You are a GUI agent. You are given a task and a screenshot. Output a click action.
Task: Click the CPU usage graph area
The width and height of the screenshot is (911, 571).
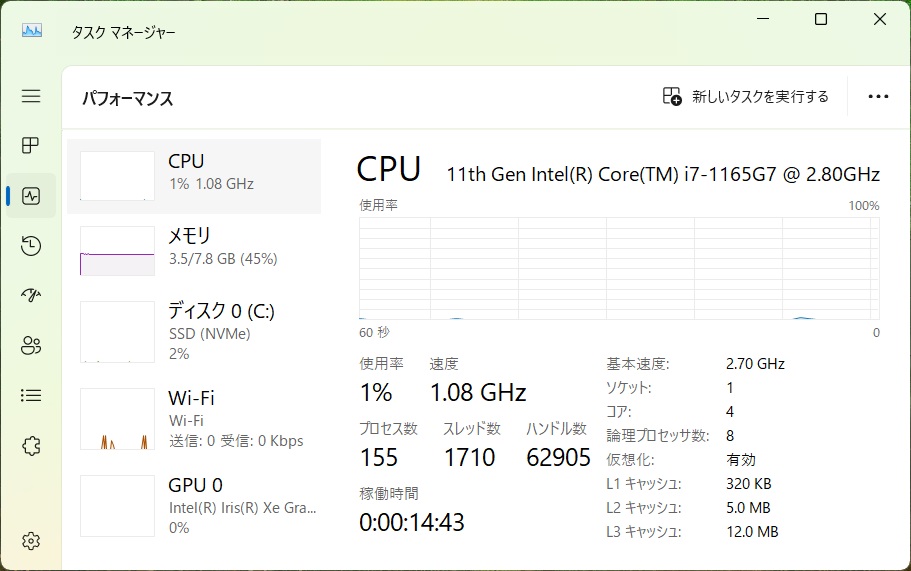tap(619, 267)
